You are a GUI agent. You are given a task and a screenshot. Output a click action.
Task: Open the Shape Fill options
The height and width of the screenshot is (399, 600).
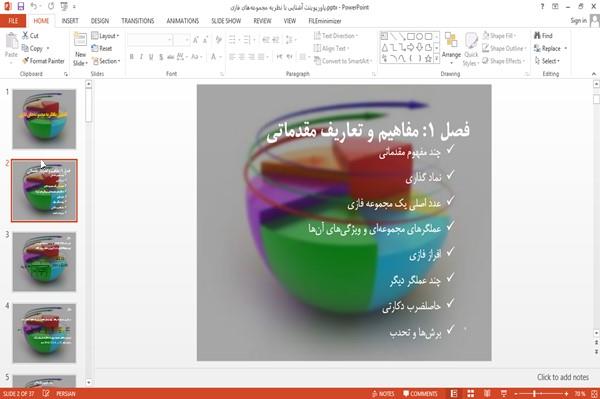(x=499, y=36)
